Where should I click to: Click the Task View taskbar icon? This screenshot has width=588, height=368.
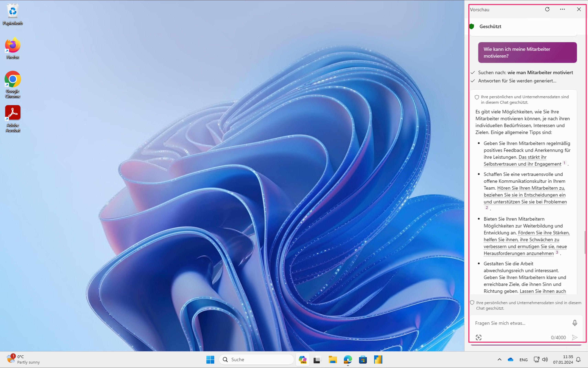point(317,359)
